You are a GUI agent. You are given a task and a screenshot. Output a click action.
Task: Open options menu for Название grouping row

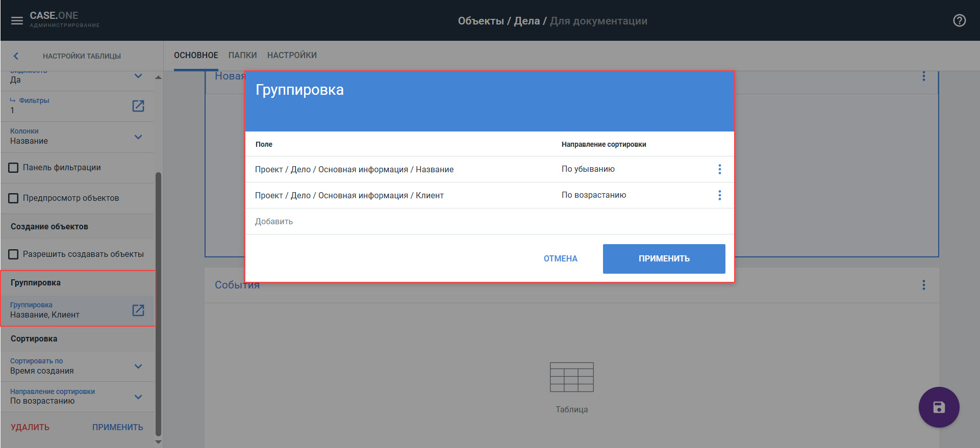719,169
